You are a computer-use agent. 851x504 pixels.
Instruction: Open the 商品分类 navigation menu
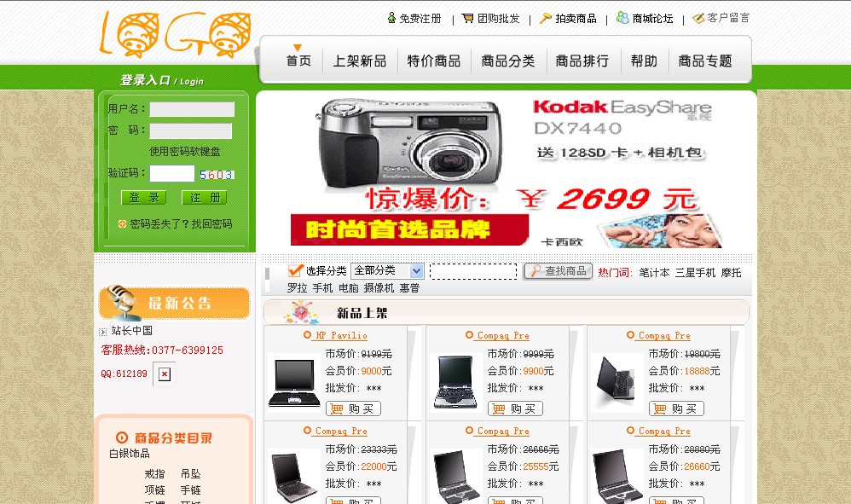(x=508, y=61)
